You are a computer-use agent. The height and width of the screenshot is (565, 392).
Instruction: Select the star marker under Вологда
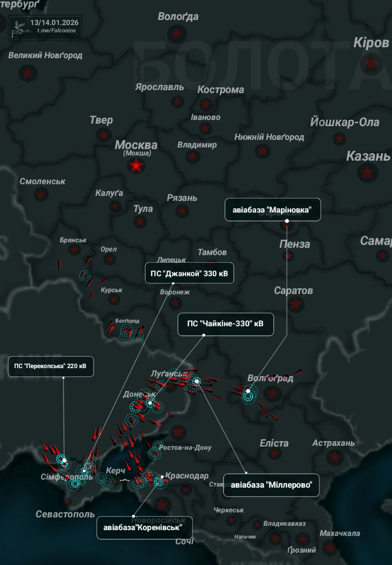pos(177,33)
